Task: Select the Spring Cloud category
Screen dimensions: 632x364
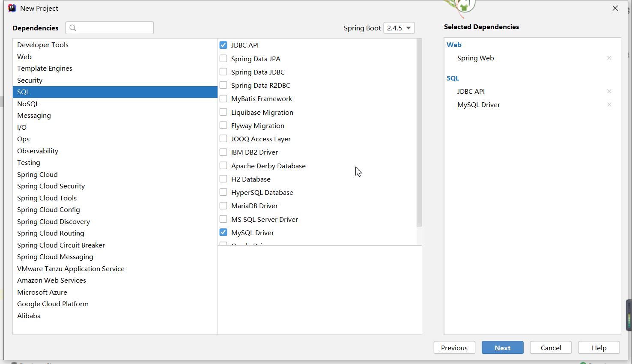Action: pos(115,174)
